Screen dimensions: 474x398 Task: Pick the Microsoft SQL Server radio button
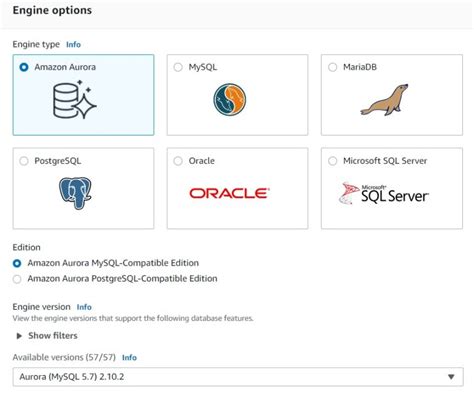[333, 161]
